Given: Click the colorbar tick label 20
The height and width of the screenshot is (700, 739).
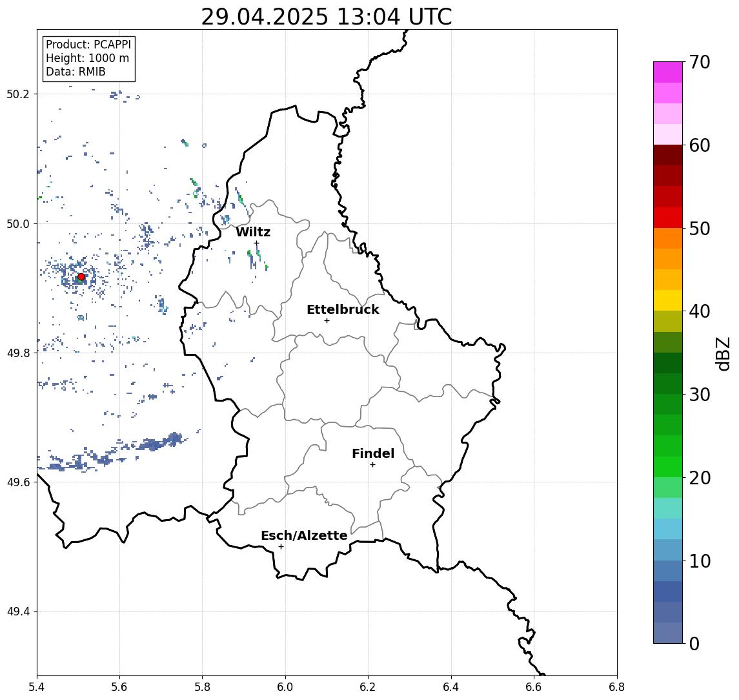Looking at the screenshot, I should tap(700, 477).
